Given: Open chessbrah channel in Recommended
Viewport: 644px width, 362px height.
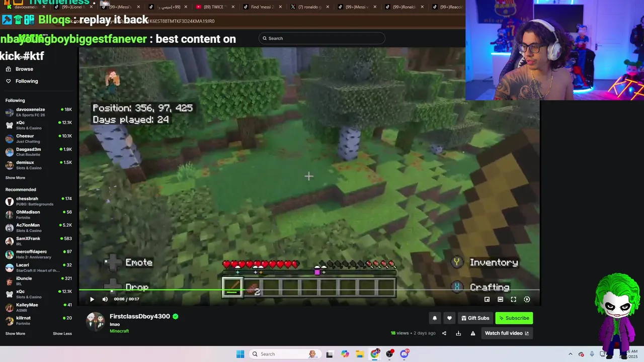Looking at the screenshot, I should 39,201.
